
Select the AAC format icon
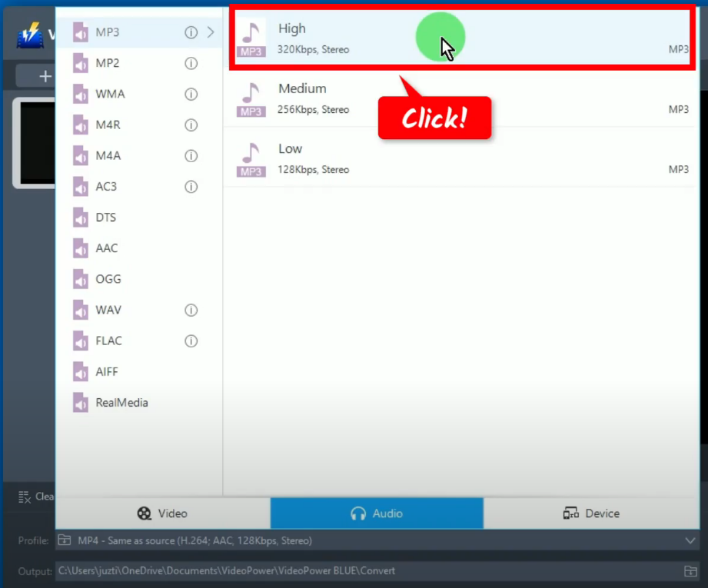[80, 247]
